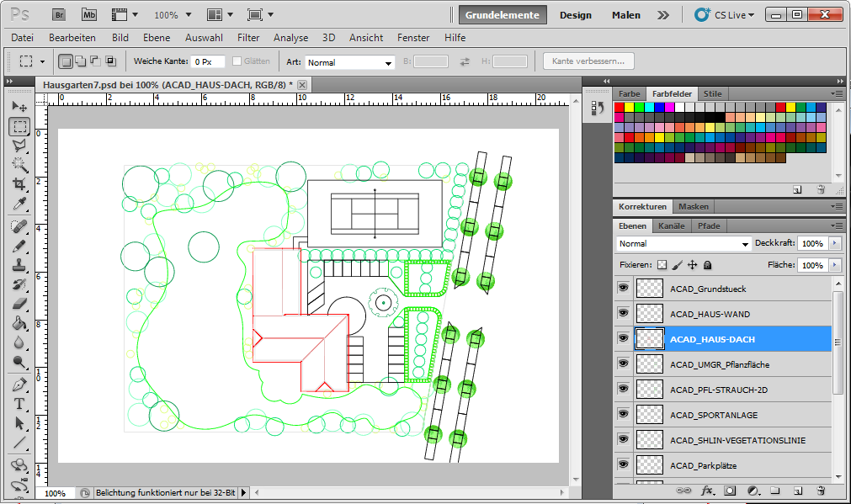Pick the Eyedropper tool
The image size is (851, 504).
click(x=19, y=204)
